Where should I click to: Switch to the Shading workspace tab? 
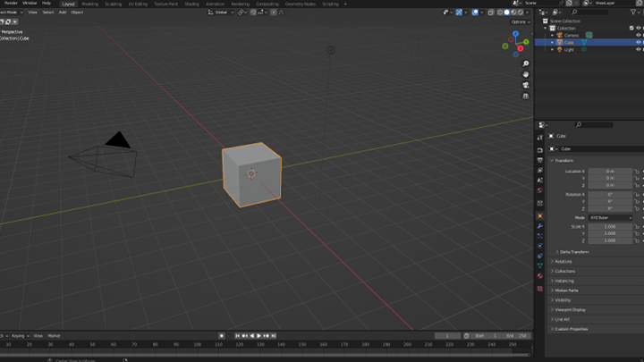pyautogui.click(x=191, y=4)
